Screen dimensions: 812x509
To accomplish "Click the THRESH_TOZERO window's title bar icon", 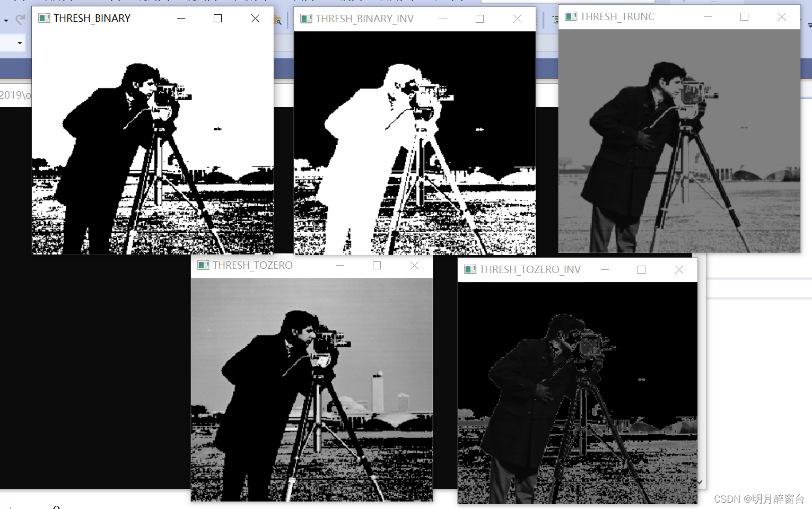I will pyautogui.click(x=203, y=265).
